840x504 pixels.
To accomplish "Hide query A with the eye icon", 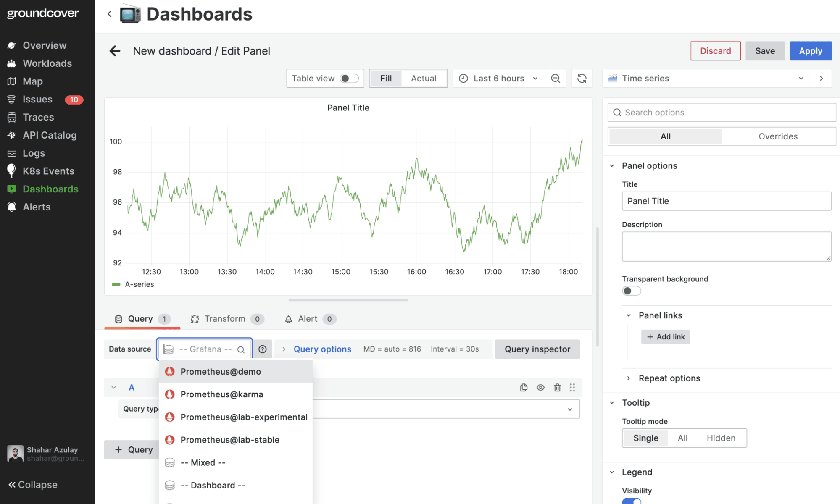I will pos(540,387).
